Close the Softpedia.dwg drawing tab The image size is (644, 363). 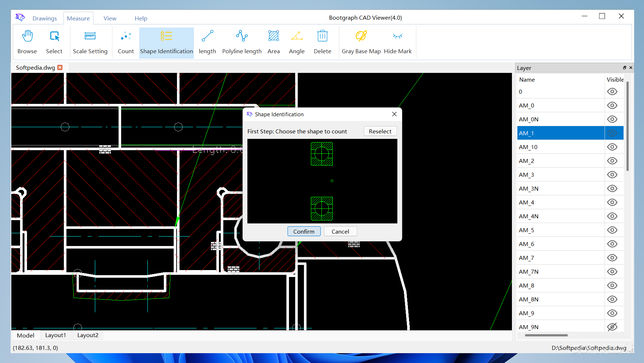point(60,67)
